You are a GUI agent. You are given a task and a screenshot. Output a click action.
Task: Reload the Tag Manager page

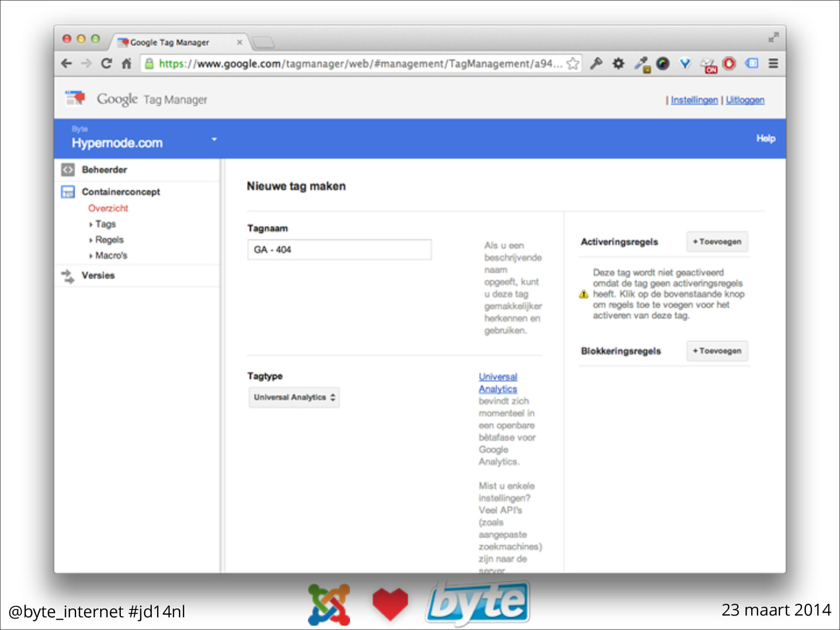pyautogui.click(x=107, y=64)
